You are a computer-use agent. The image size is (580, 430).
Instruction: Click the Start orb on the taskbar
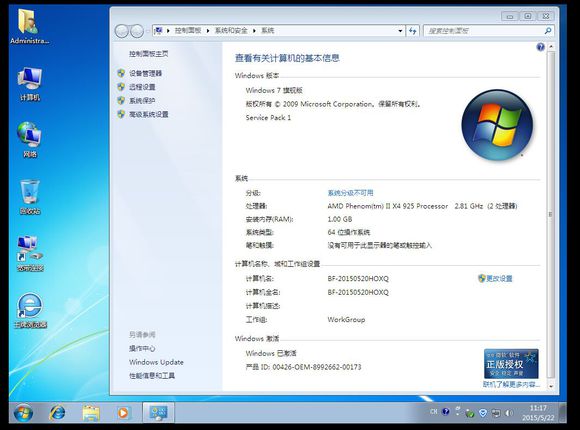(x=23, y=413)
